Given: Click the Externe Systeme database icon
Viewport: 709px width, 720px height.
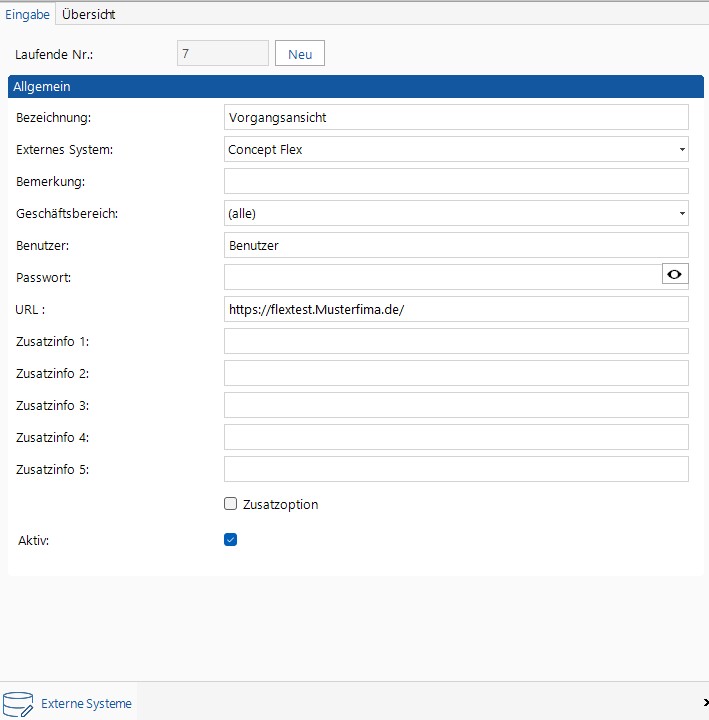Looking at the screenshot, I should (x=18, y=703).
